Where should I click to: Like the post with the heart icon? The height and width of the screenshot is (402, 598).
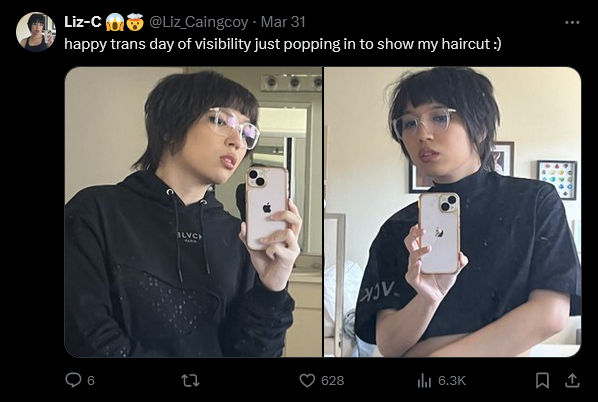tap(307, 380)
